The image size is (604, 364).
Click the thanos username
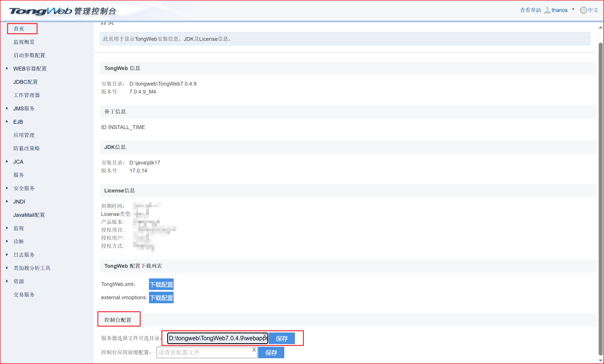point(560,10)
